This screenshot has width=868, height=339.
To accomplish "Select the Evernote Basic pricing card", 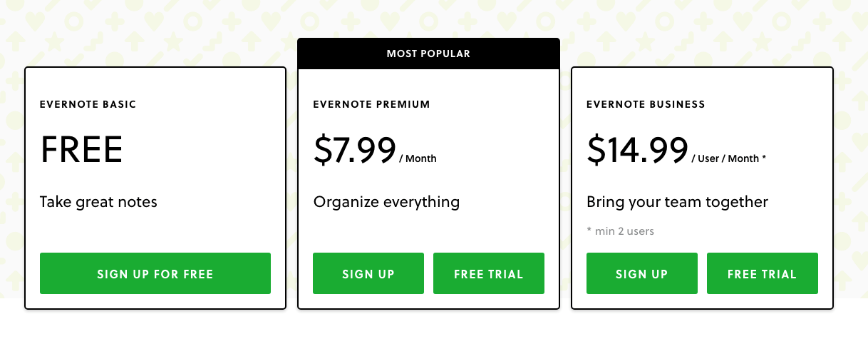I will [x=155, y=188].
